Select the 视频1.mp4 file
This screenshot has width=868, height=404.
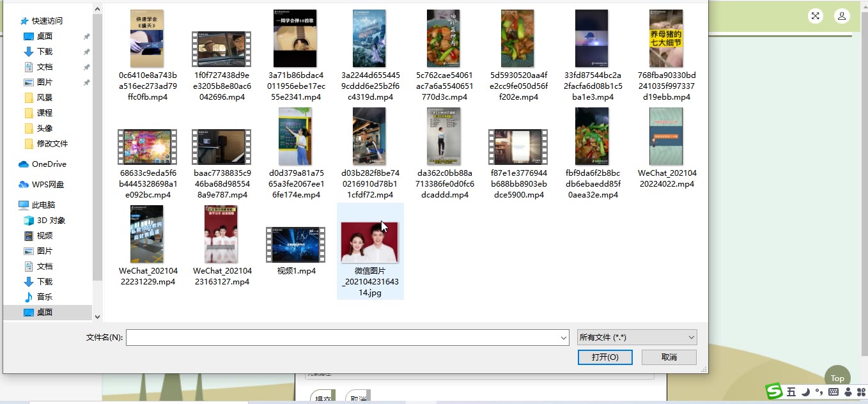coord(295,251)
